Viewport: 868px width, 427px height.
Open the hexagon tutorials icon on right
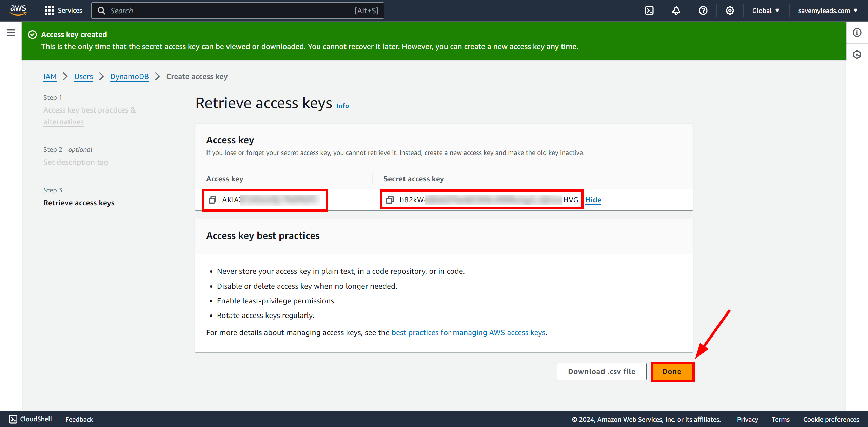[x=857, y=55]
